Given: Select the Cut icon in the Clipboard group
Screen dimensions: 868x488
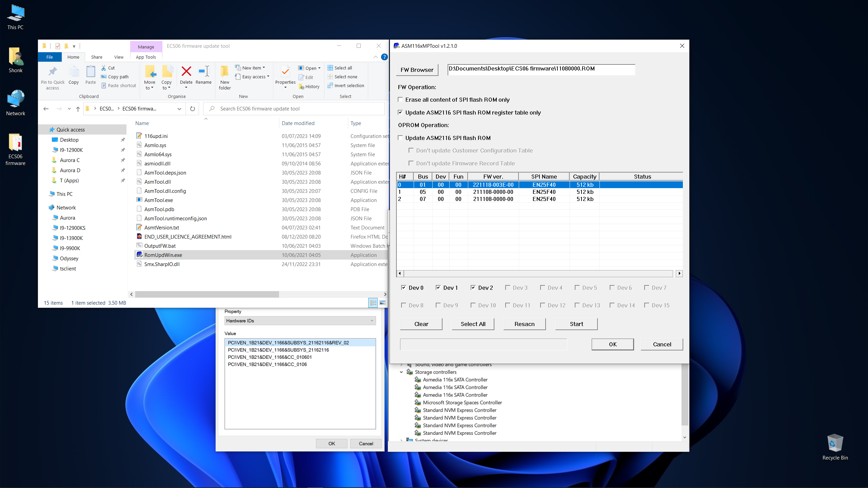Looking at the screenshot, I should [x=103, y=68].
